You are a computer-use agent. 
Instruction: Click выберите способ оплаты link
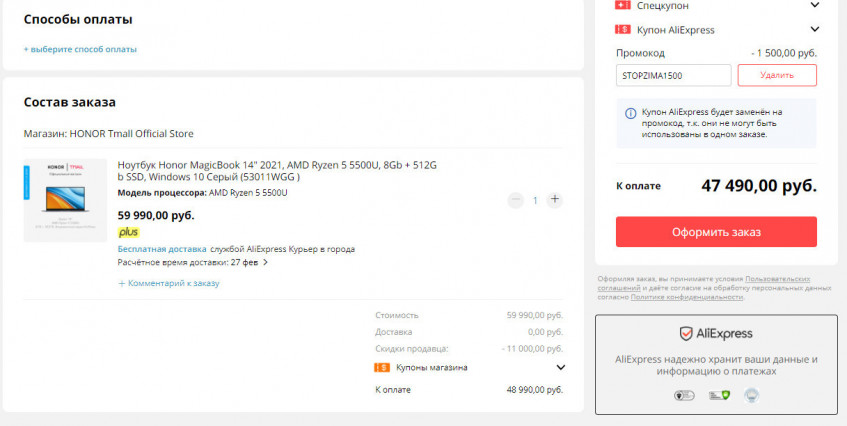pos(80,49)
